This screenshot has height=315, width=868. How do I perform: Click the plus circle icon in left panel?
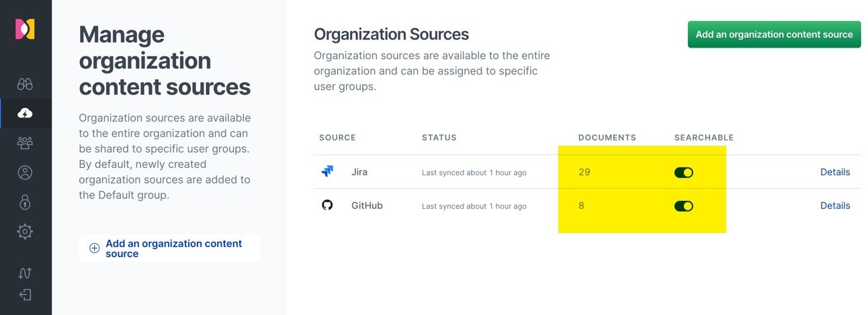point(94,248)
